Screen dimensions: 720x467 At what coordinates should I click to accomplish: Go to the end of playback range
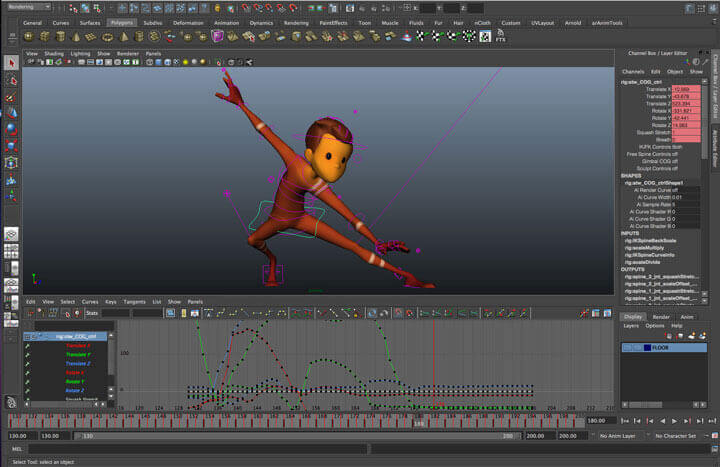tap(712, 421)
